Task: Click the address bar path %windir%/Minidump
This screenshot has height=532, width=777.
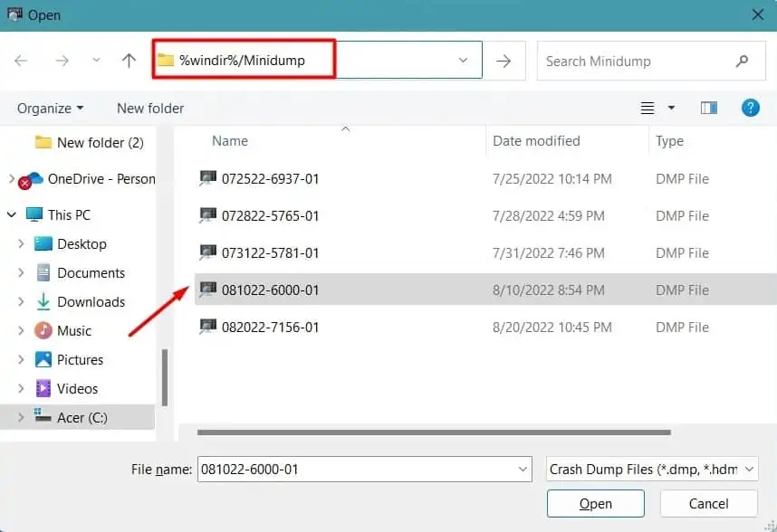Action: pos(242,61)
